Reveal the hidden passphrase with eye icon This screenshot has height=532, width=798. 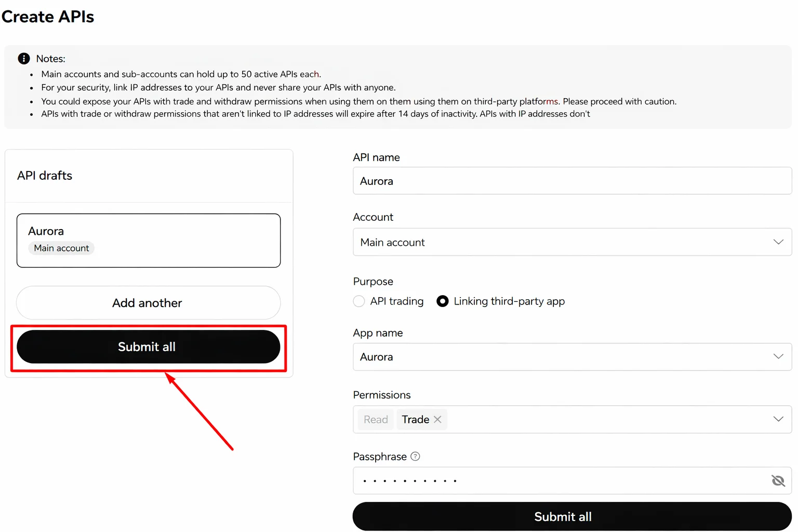(x=778, y=481)
